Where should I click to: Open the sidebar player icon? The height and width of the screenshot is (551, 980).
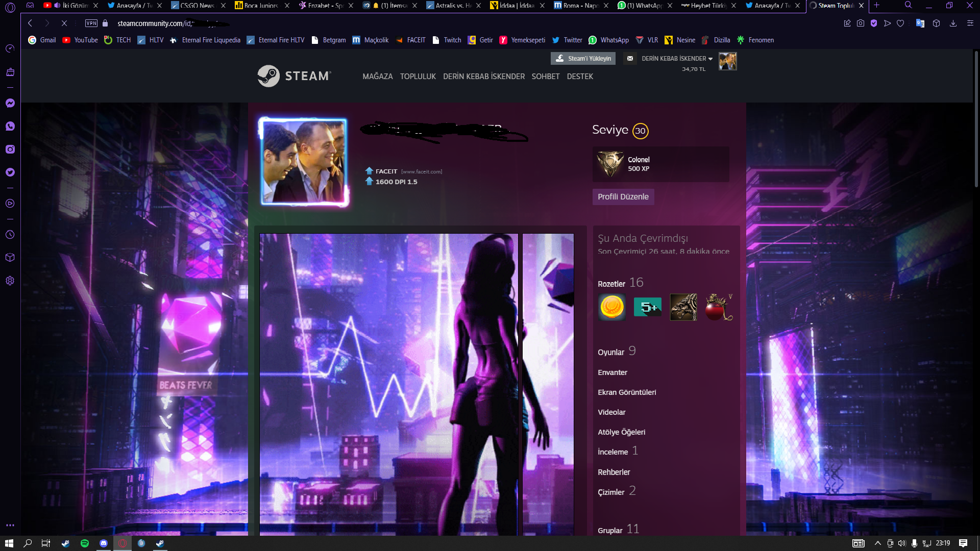[10, 203]
